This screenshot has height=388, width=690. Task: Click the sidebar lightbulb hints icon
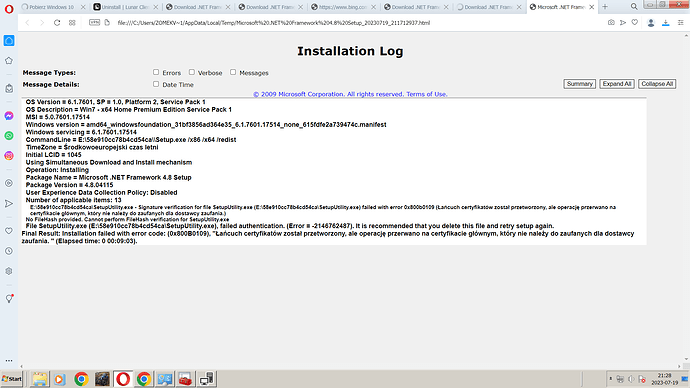click(x=9, y=299)
